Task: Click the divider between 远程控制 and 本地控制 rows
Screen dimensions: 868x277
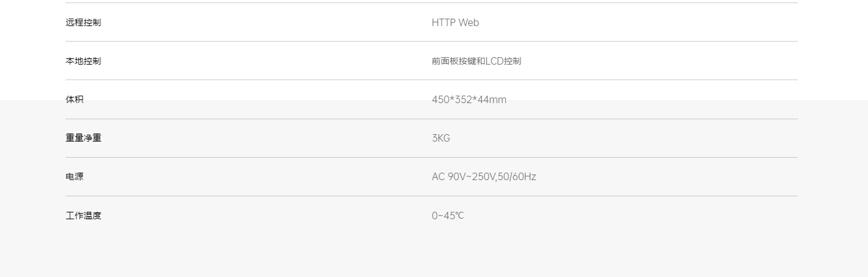Action: [432, 41]
